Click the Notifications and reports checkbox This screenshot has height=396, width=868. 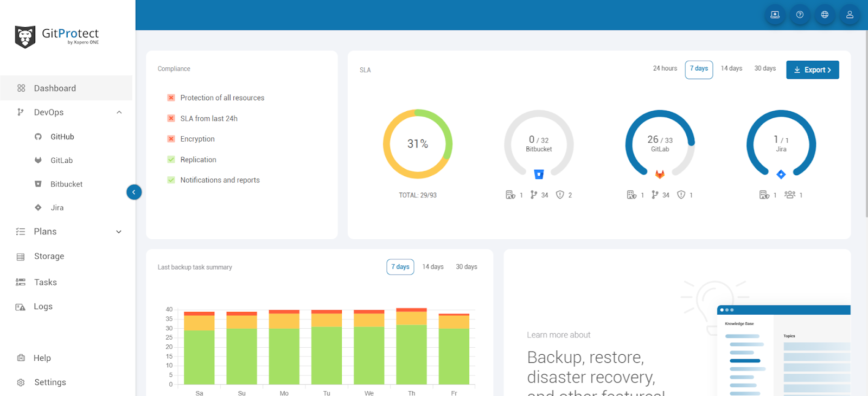(x=171, y=180)
